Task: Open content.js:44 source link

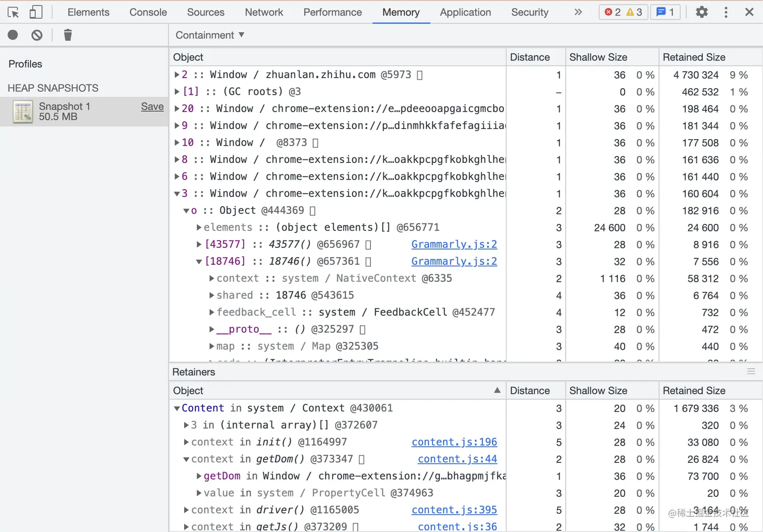Action: coord(457,459)
